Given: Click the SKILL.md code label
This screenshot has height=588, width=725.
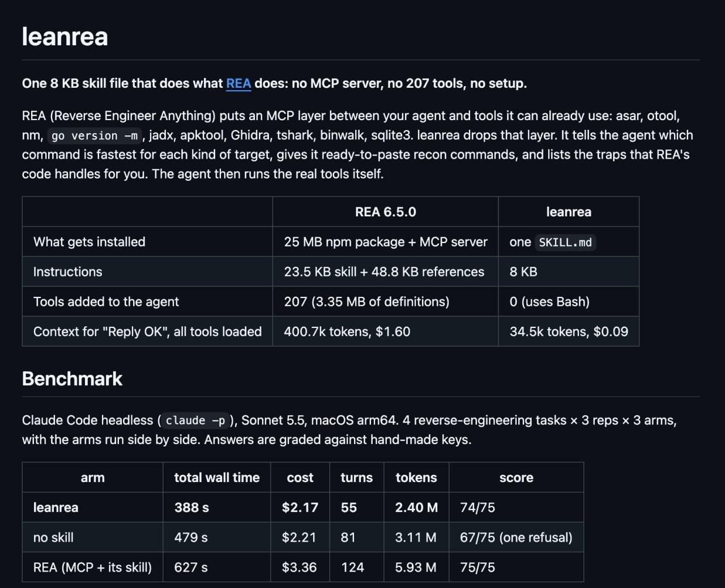Looking at the screenshot, I should click(565, 242).
